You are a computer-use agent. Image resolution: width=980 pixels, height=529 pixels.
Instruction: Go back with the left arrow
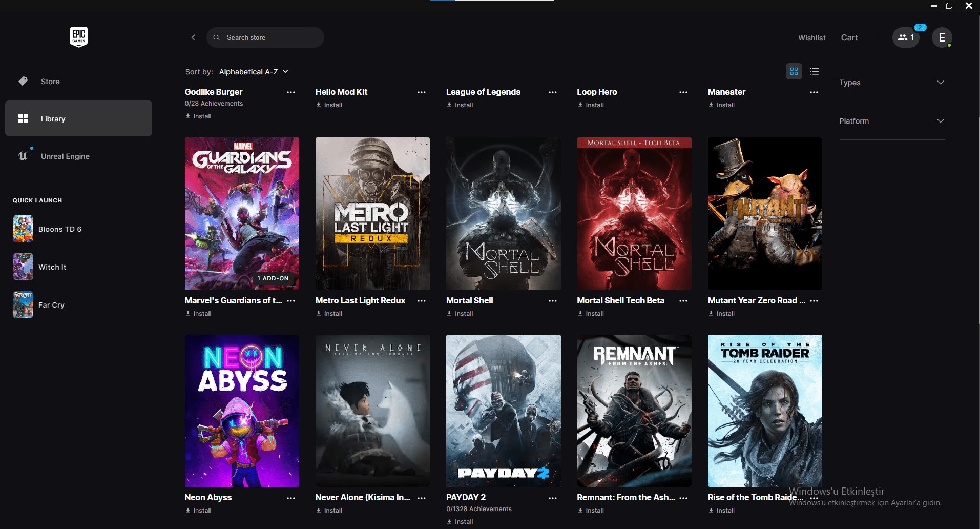193,37
